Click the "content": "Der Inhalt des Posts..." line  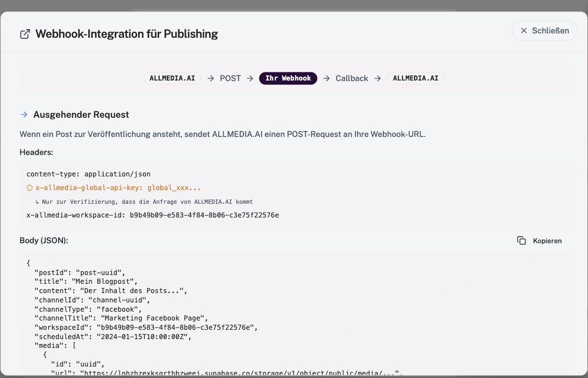111,291
